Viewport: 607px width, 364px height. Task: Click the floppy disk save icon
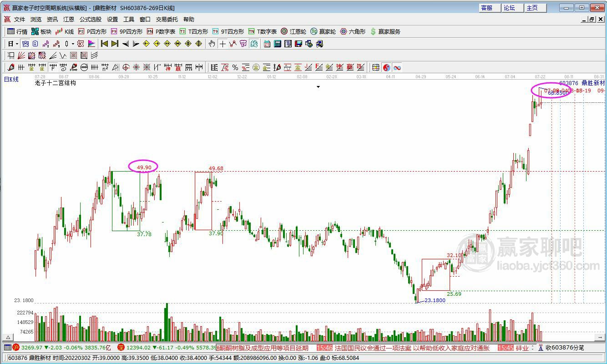(x=298, y=44)
